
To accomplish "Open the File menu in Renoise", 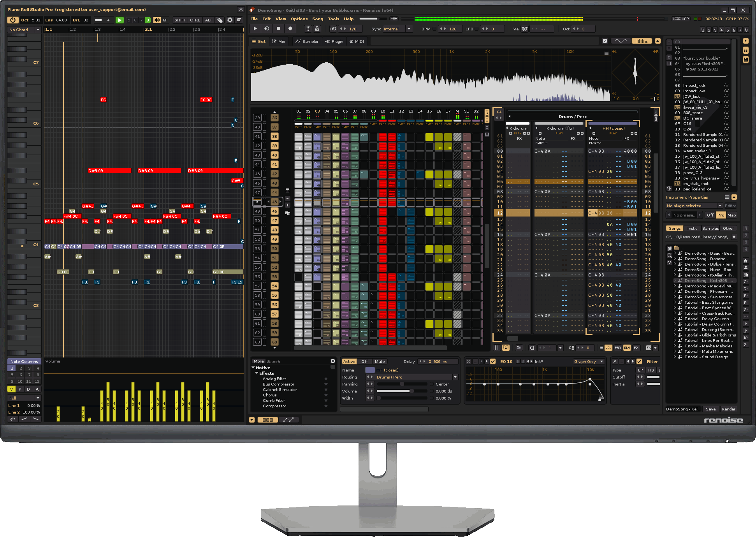I will (x=254, y=19).
